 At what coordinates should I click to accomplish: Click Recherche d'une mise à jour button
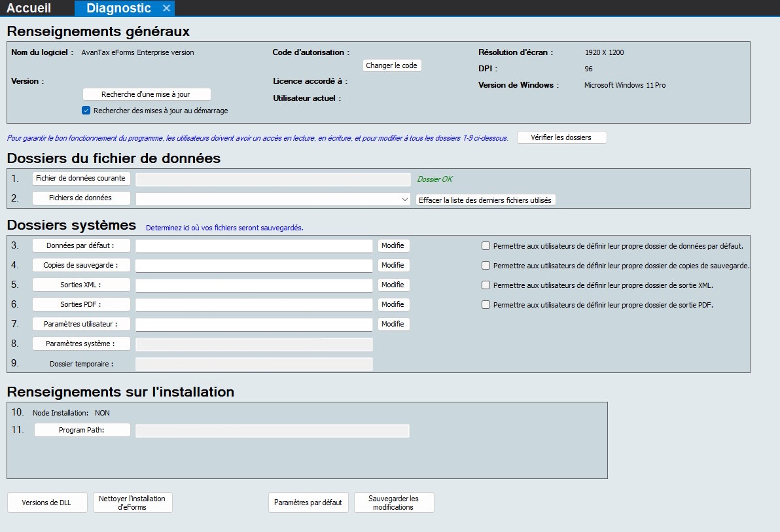tap(147, 94)
